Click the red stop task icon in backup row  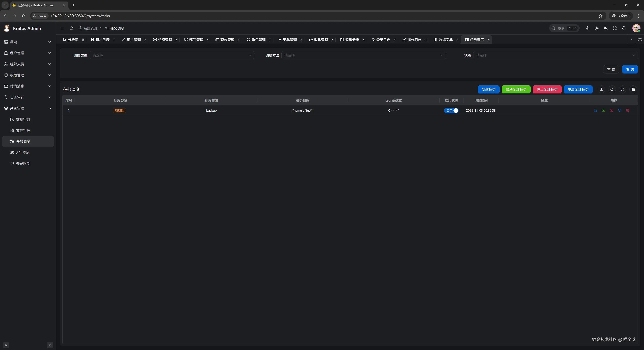611,110
